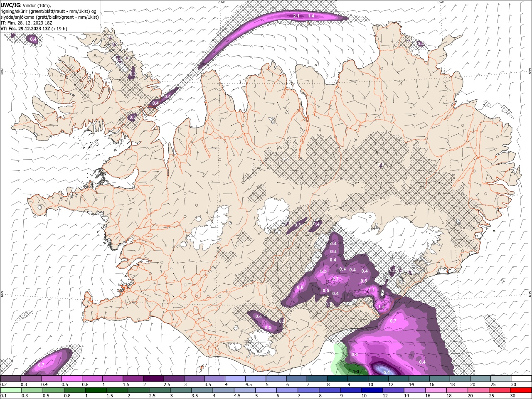Select the bright pink swatch between 0.5 and 0.8
The image size is (532, 399).
point(71,378)
